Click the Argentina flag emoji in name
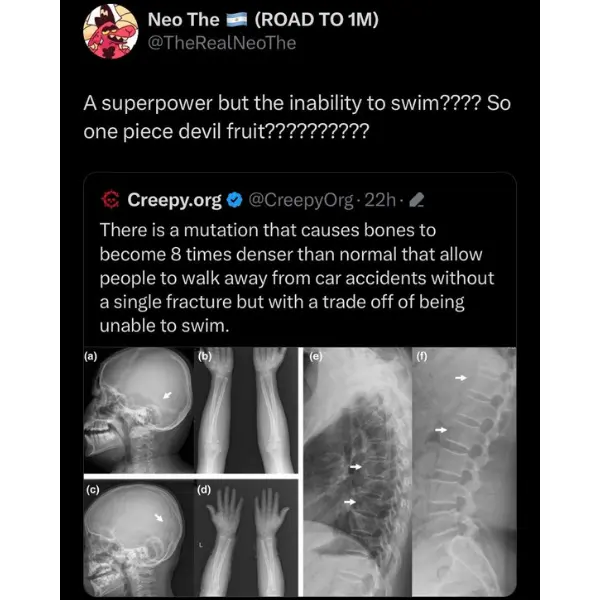 click(235, 20)
